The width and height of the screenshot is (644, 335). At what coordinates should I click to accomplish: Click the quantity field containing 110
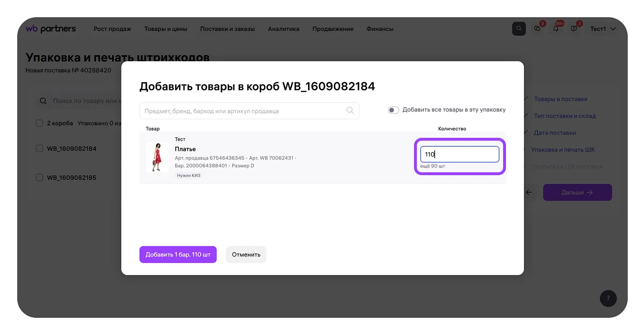coord(460,154)
